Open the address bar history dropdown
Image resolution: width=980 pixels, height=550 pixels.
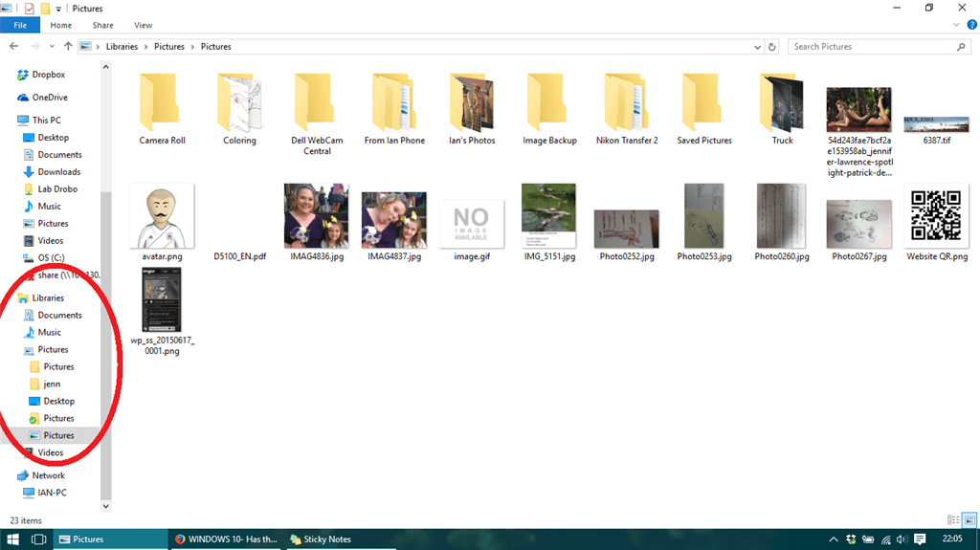[x=759, y=46]
